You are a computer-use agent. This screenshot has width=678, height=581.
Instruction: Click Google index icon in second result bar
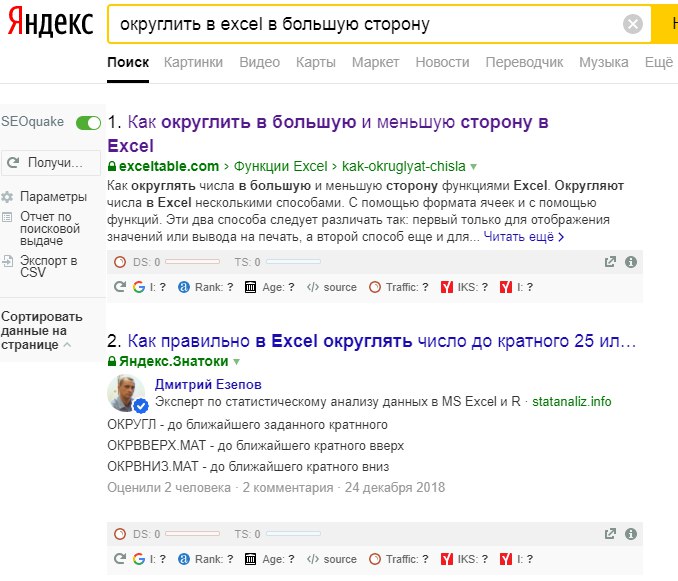[x=139, y=559]
